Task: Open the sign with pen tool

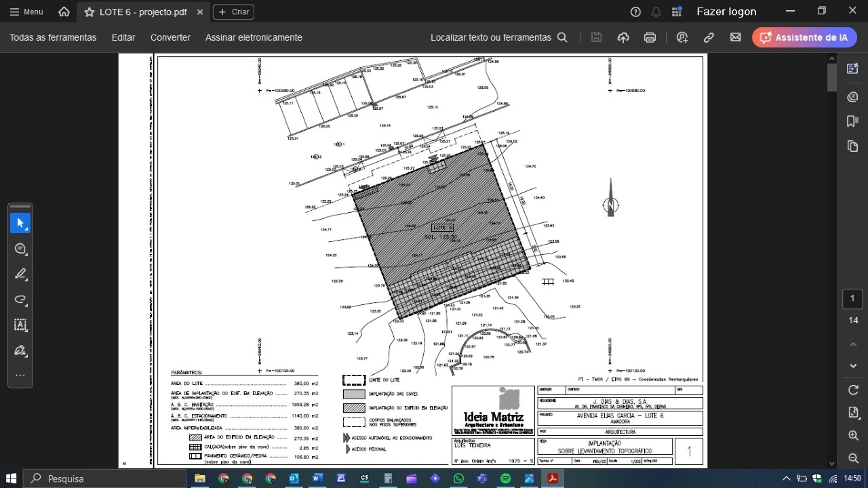Action: click(x=20, y=350)
